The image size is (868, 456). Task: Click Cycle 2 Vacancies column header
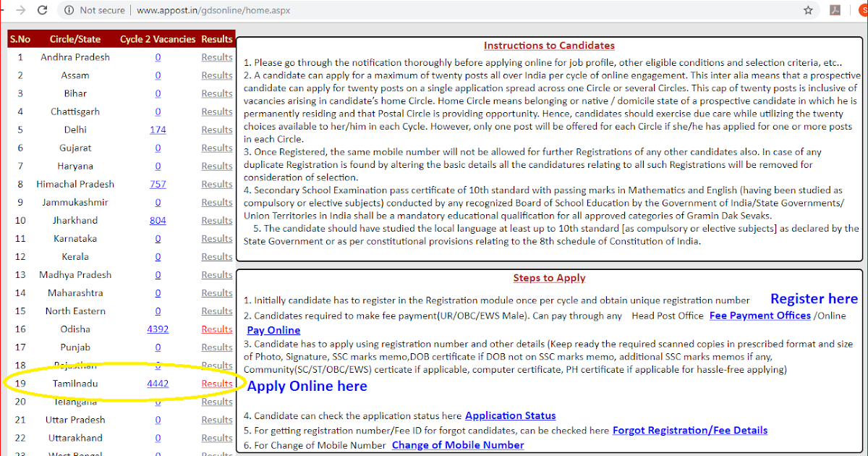158,39
